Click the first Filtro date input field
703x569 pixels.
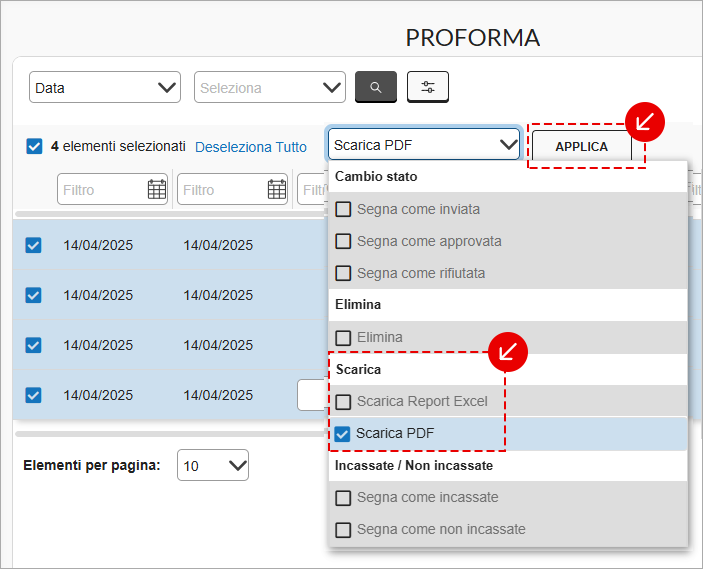(x=113, y=189)
